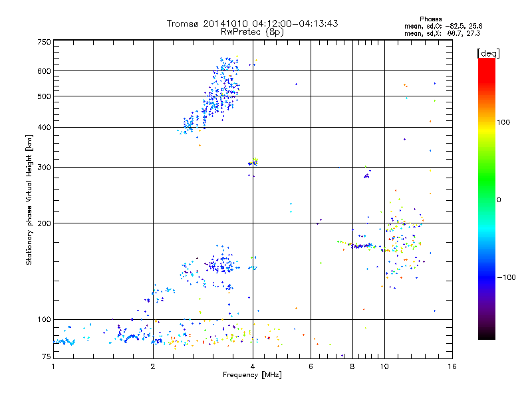Viewport: 532px width, 399px height.
Task: Click the Frequency [MHz] axis label
Action: pos(252,375)
